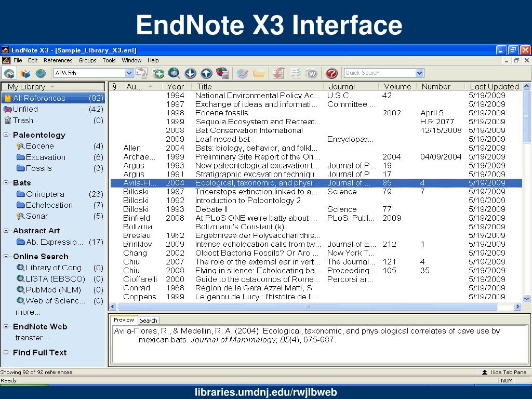Open the Quick Search dropdown arrow
This screenshot has width=532, height=399.
[x=420, y=73]
